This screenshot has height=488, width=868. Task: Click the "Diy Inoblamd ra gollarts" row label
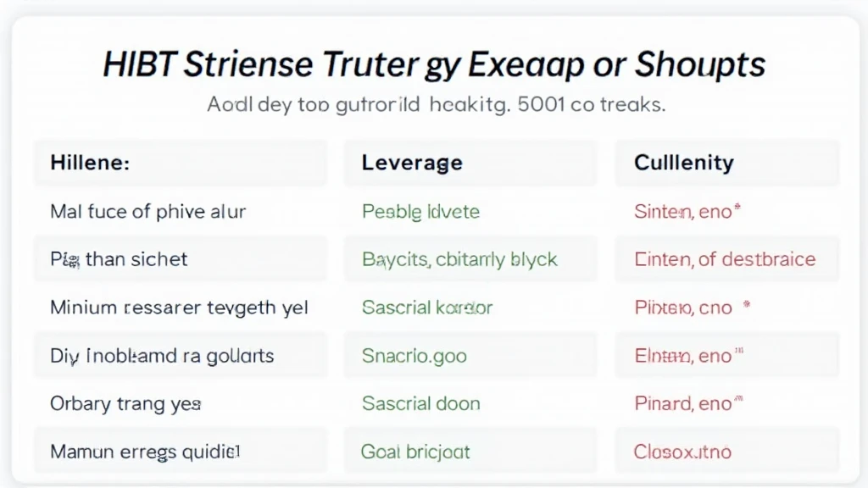[x=162, y=356]
